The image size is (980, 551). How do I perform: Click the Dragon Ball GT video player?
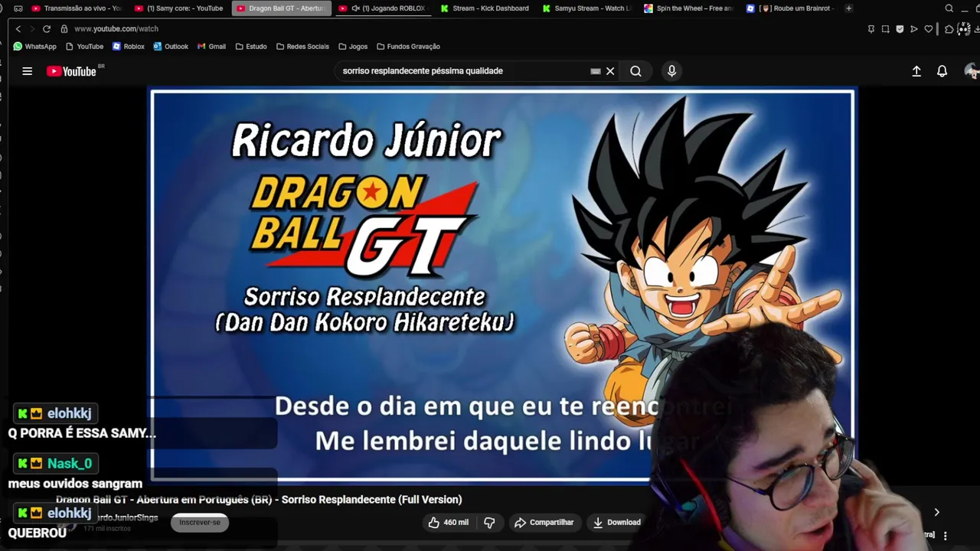502,285
